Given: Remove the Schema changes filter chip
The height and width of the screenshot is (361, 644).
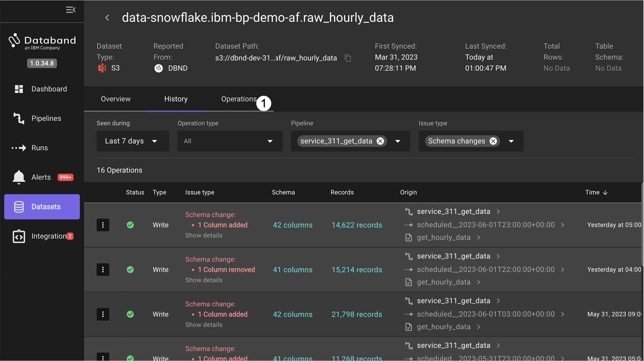Looking at the screenshot, I should (493, 141).
